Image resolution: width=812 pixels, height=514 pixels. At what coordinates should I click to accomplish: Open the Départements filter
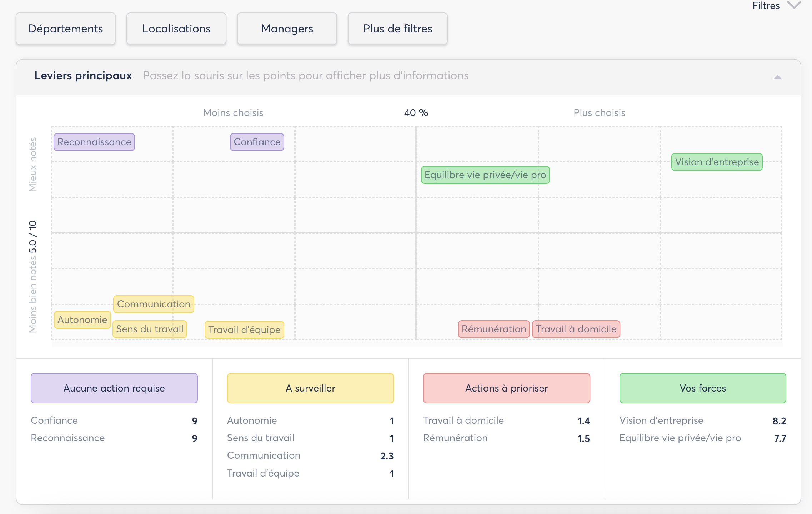click(66, 29)
